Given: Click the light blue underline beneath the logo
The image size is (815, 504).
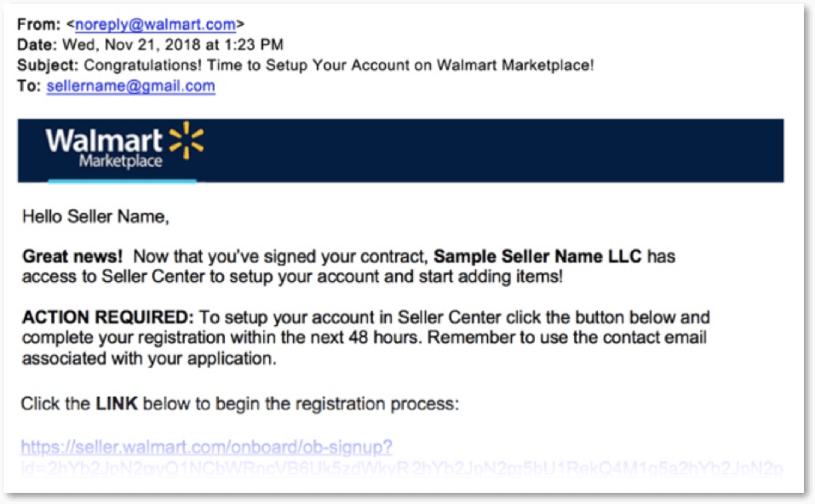Looking at the screenshot, I should 122,180.
